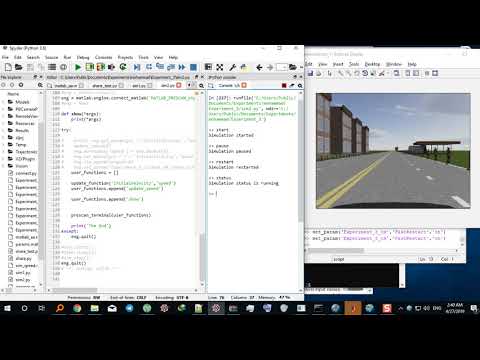This screenshot has height=360, width=480.
Task: Open the Debug menu in Spyder
Action: tap(83, 57)
